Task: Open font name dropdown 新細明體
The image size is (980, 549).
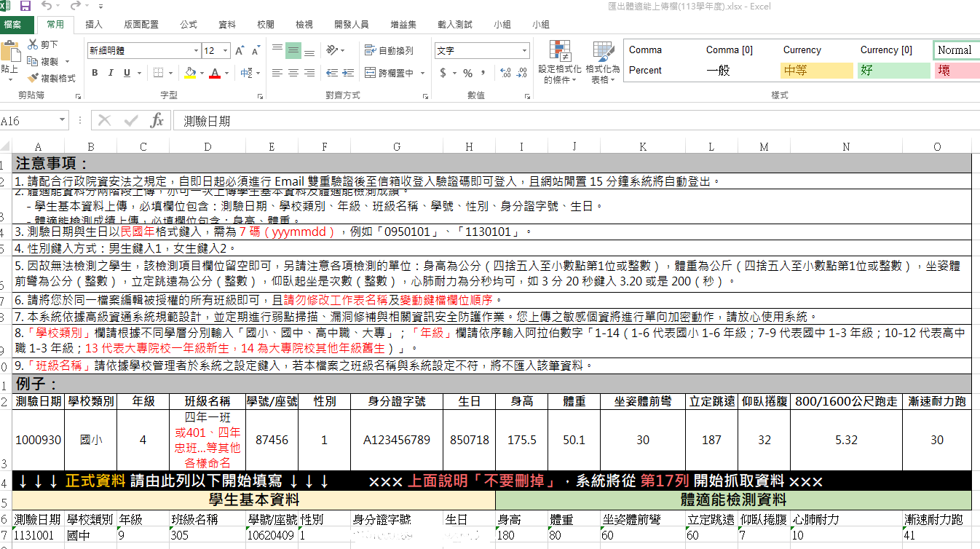Action: click(x=196, y=50)
